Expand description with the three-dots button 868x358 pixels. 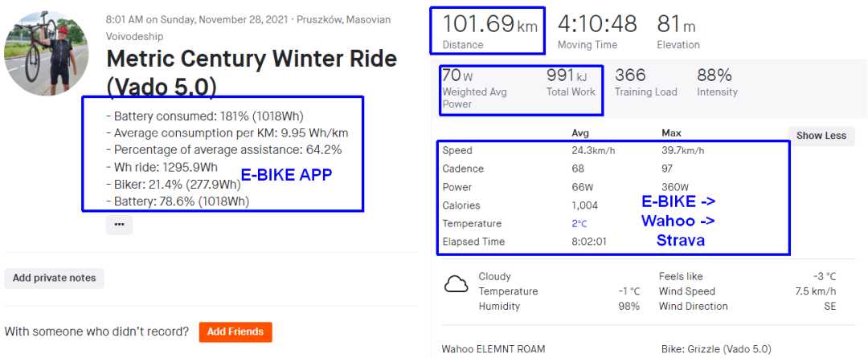[x=119, y=224]
